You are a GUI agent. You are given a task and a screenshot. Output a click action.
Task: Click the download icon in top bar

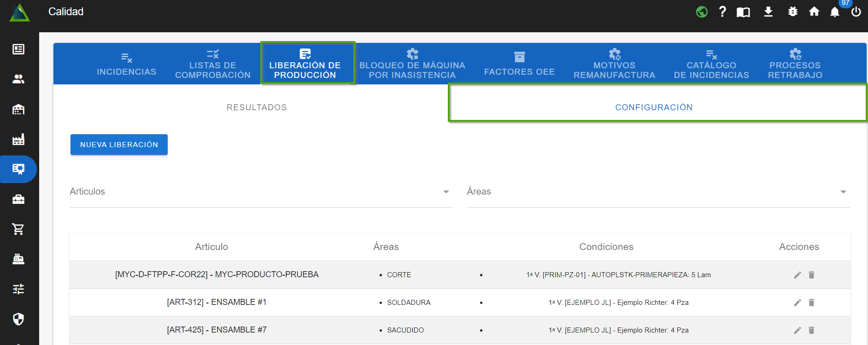[x=768, y=12]
